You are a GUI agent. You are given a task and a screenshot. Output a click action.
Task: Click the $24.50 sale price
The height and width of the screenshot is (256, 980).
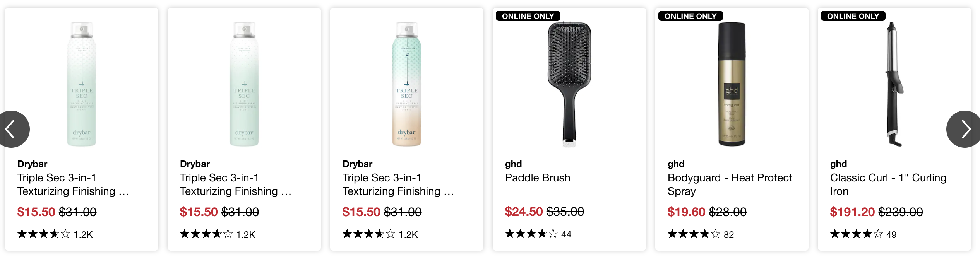(x=524, y=212)
